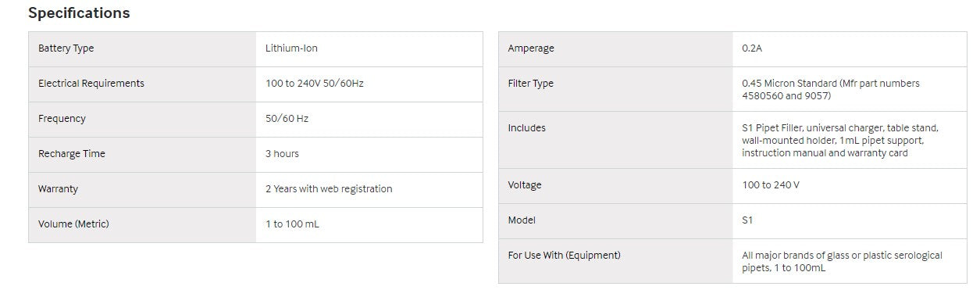Image resolution: width=980 pixels, height=297 pixels.
Task: Click the Filter Type label
Action: [x=530, y=84]
